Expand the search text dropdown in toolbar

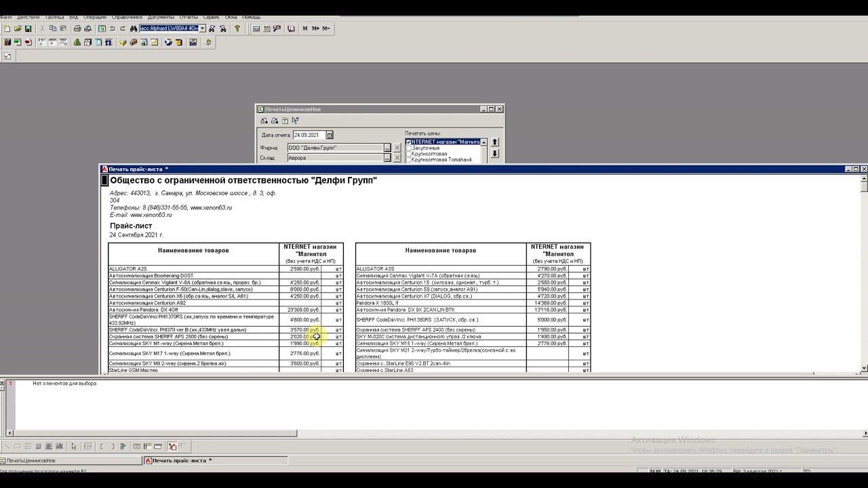tap(202, 28)
